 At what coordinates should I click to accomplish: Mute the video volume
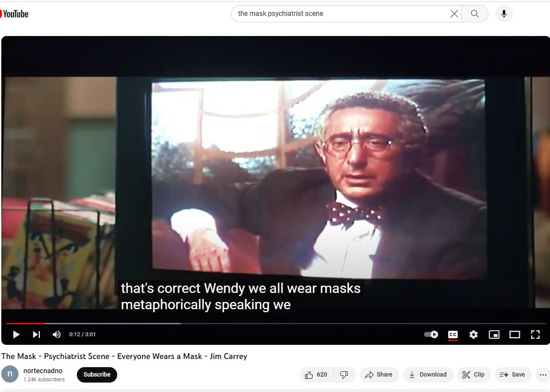coord(56,335)
